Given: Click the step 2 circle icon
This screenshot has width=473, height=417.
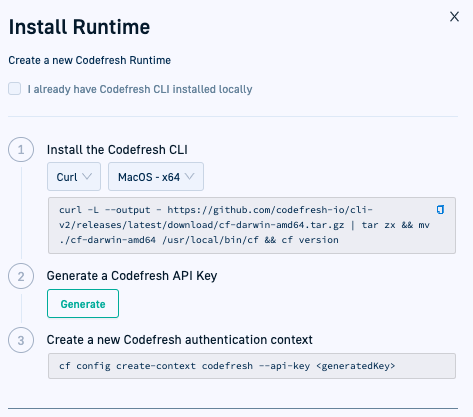Looking at the screenshot, I should tap(21, 276).
